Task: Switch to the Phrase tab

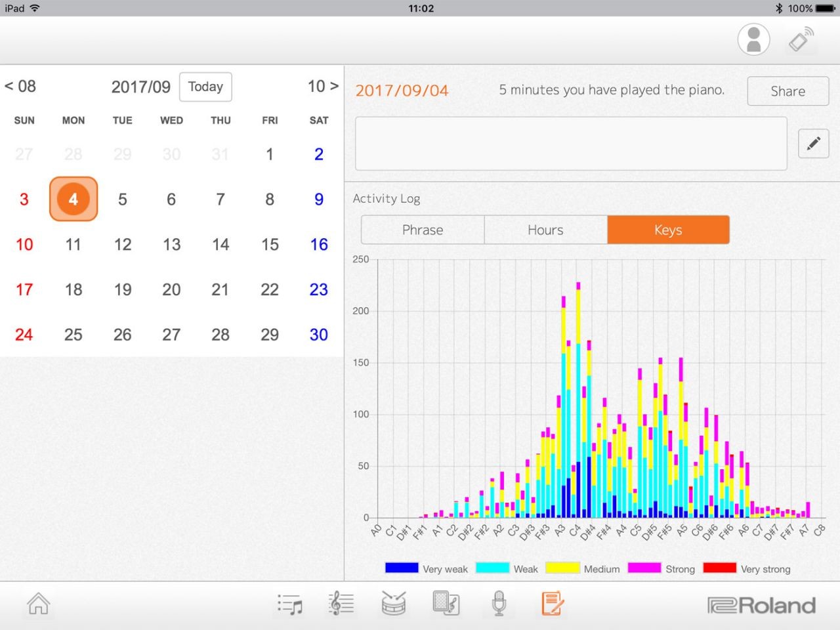Action: (423, 230)
